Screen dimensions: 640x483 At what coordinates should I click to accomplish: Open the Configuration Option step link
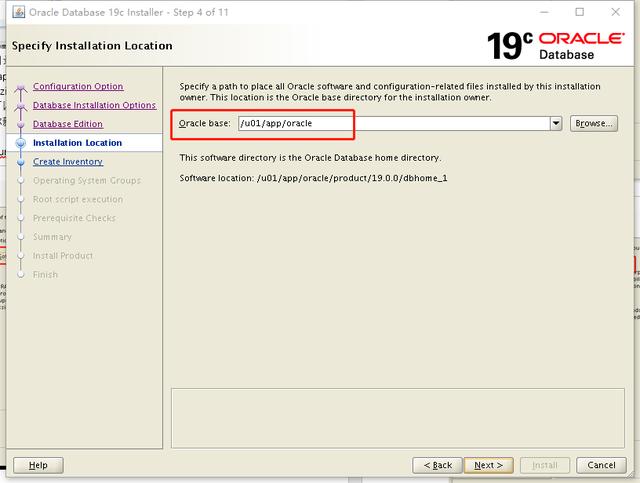coord(78,87)
